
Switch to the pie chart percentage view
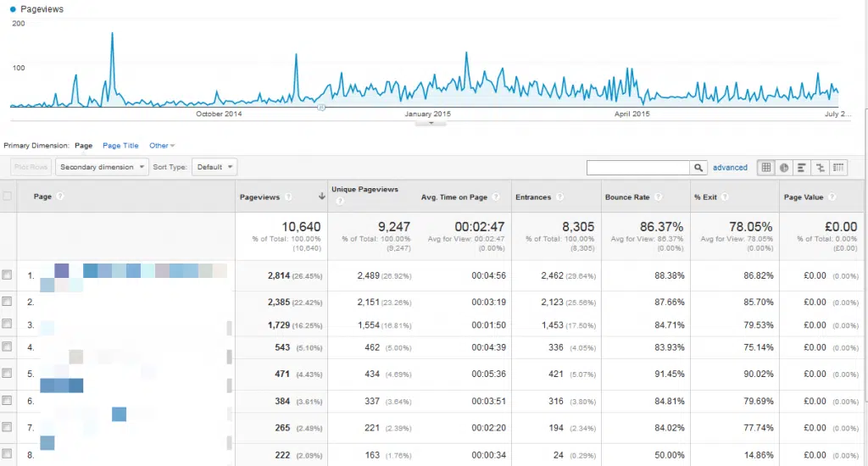[784, 168]
